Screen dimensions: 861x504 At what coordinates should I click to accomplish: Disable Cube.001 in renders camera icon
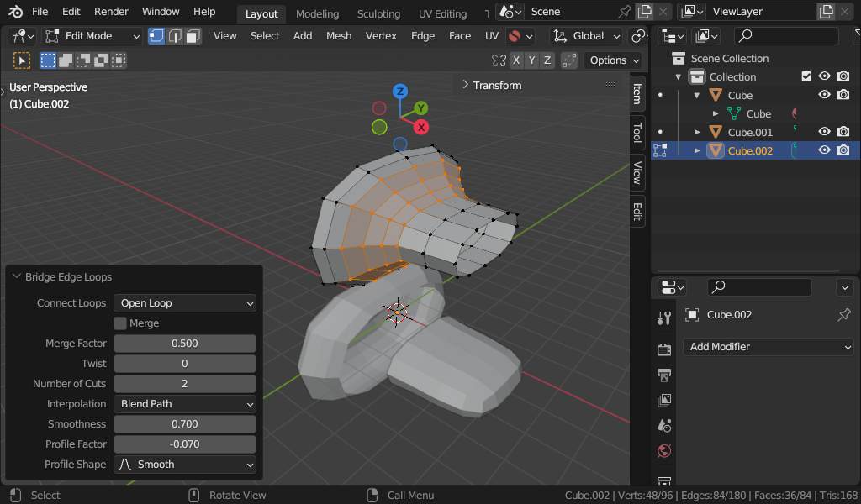(x=843, y=131)
